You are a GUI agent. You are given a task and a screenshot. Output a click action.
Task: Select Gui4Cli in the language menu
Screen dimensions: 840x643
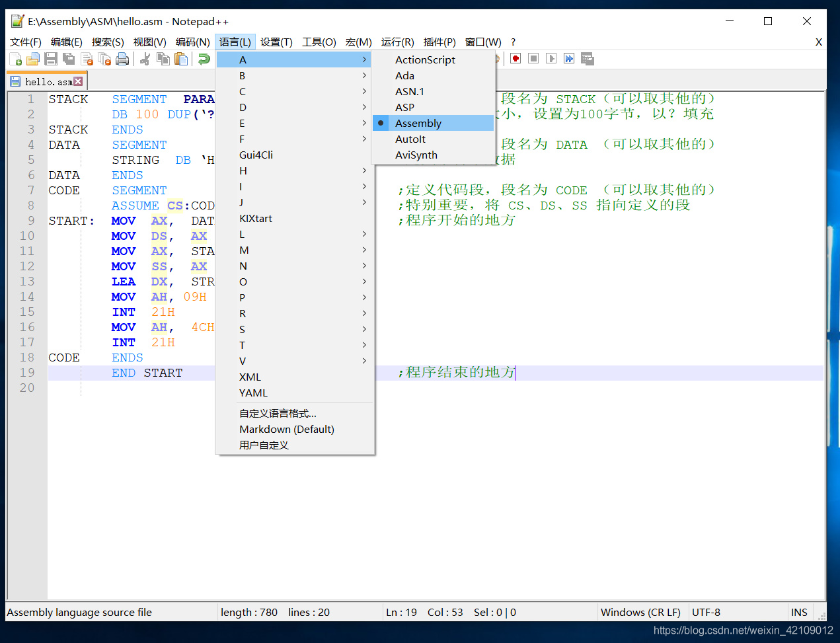[294, 155]
